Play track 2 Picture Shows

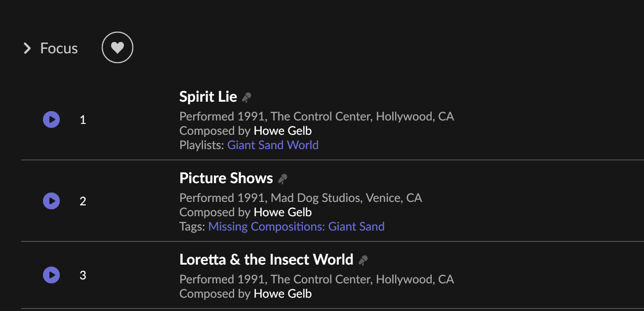51,201
